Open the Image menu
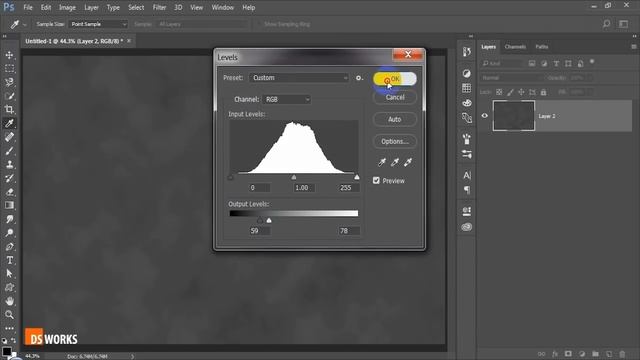640x360 pixels. [67, 7]
